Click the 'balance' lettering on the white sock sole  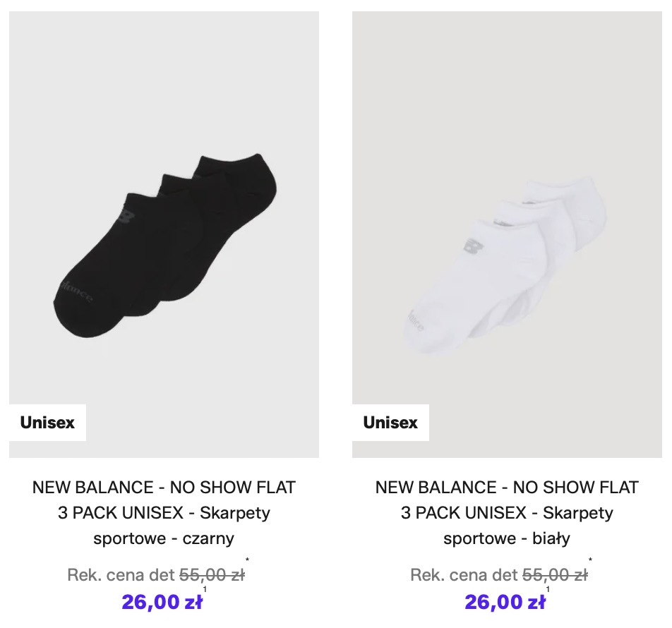point(416,320)
